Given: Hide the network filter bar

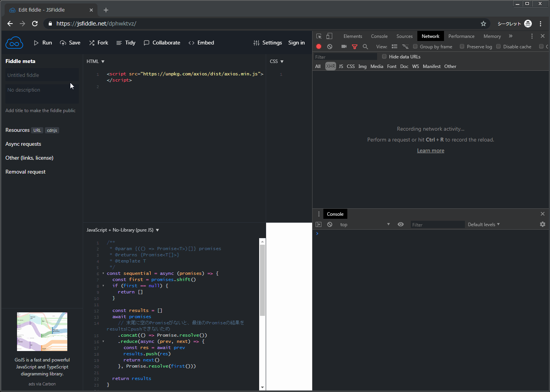Looking at the screenshot, I should [355, 46].
